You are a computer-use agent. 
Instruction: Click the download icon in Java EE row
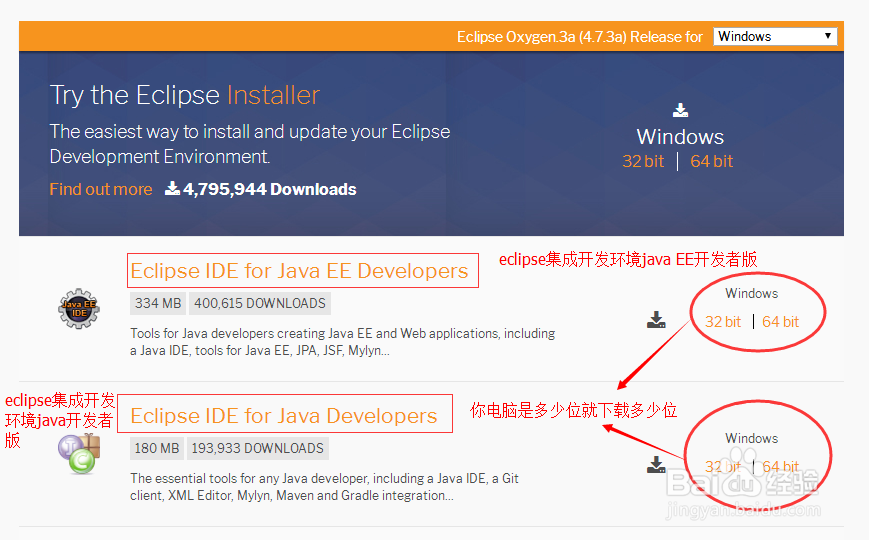(656, 320)
